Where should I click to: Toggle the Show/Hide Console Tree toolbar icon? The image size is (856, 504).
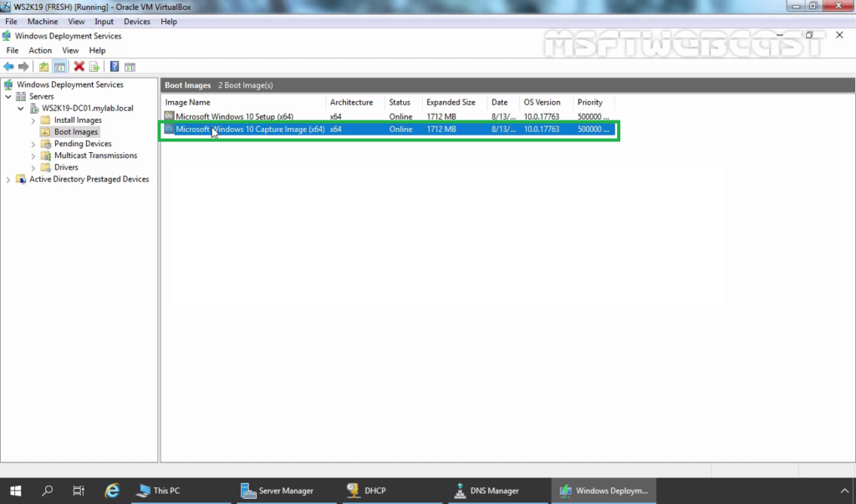tap(59, 67)
